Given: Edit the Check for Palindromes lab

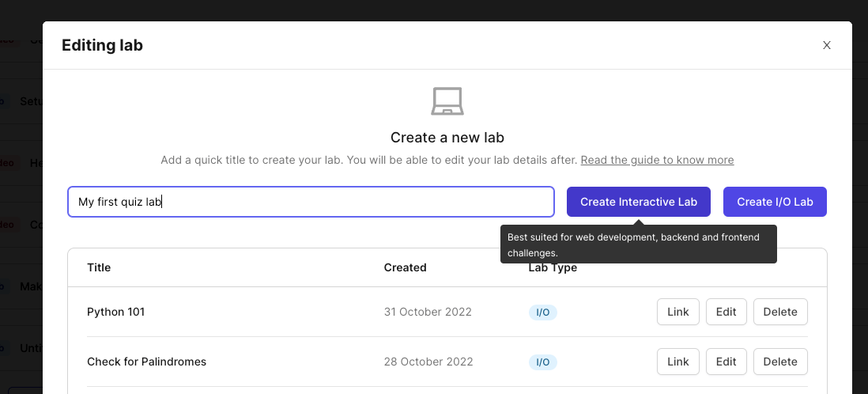Looking at the screenshot, I should (726, 362).
